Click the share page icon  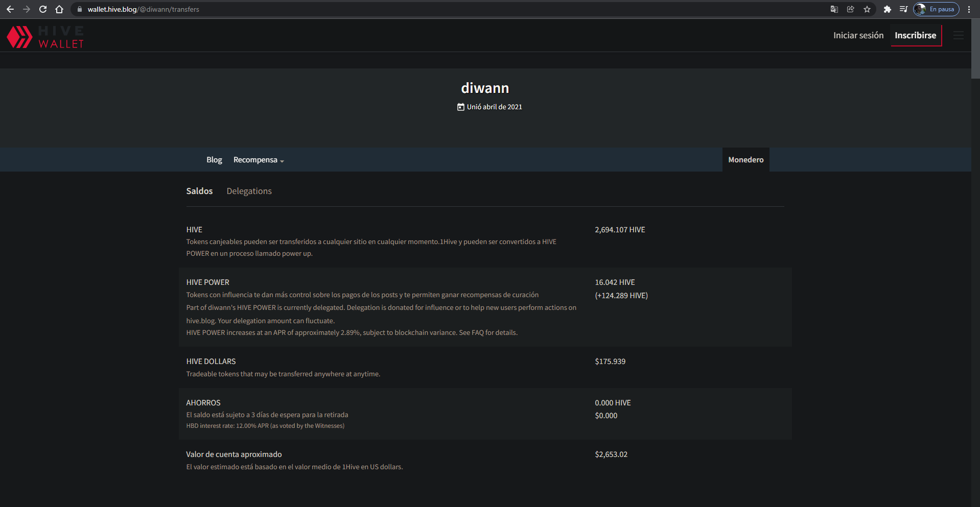[851, 9]
